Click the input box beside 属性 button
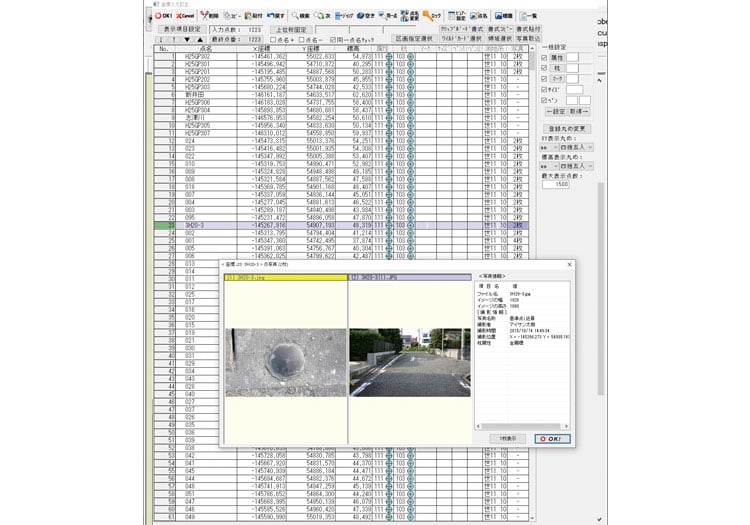Screen dimensions: 750x525 pyautogui.click(x=572, y=57)
